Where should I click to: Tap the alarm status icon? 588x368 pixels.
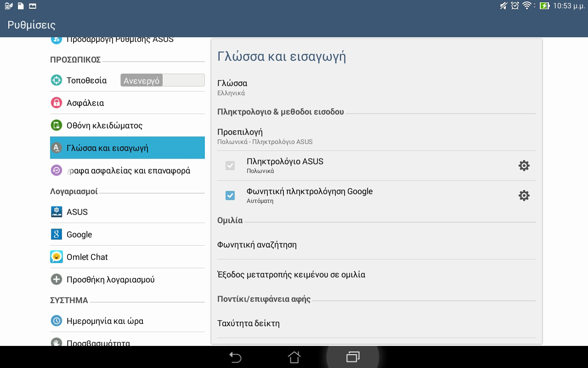point(515,6)
